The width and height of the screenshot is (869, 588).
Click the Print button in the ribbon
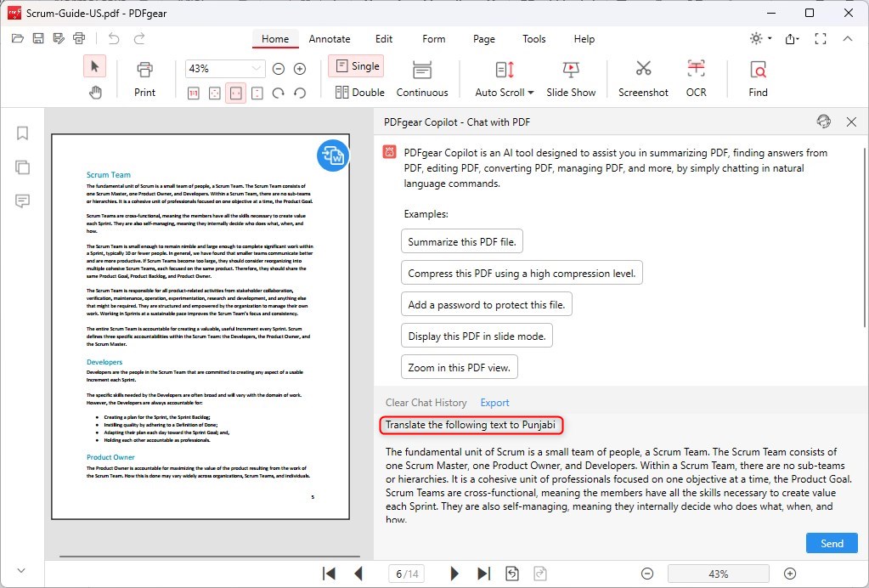(144, 79)
